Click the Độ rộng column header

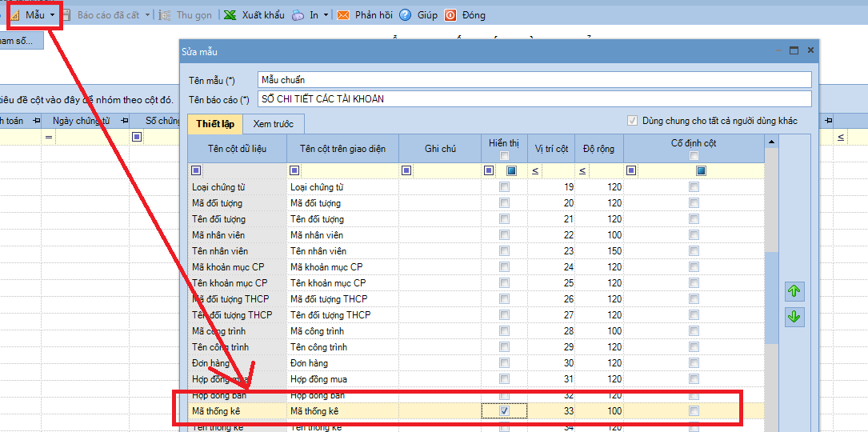point(599,149)
